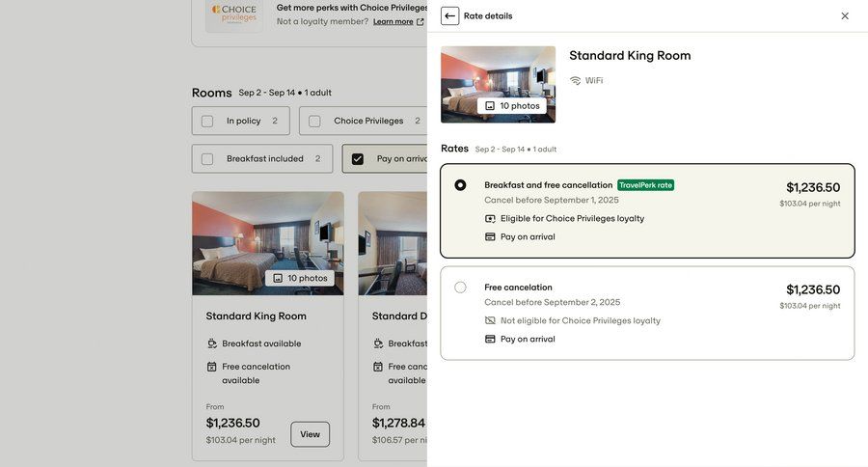868x467 pixels.
Task: Click the WiFi amenity icon
Action: click(x=576, y=81)
